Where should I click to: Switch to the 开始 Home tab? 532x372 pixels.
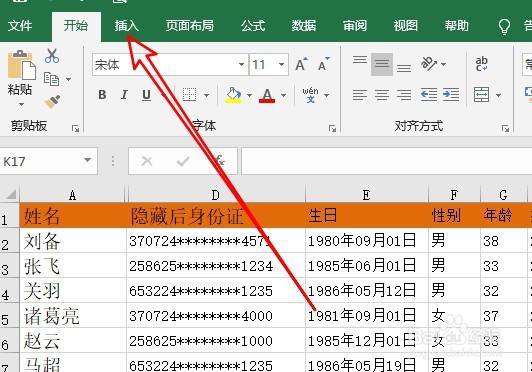pyautogui.click(x=76, y=26)
